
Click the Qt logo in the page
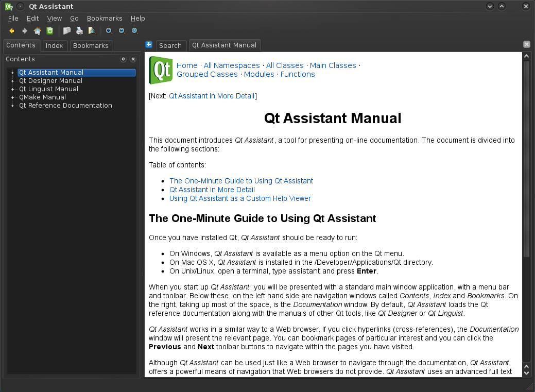click(161, 70)
